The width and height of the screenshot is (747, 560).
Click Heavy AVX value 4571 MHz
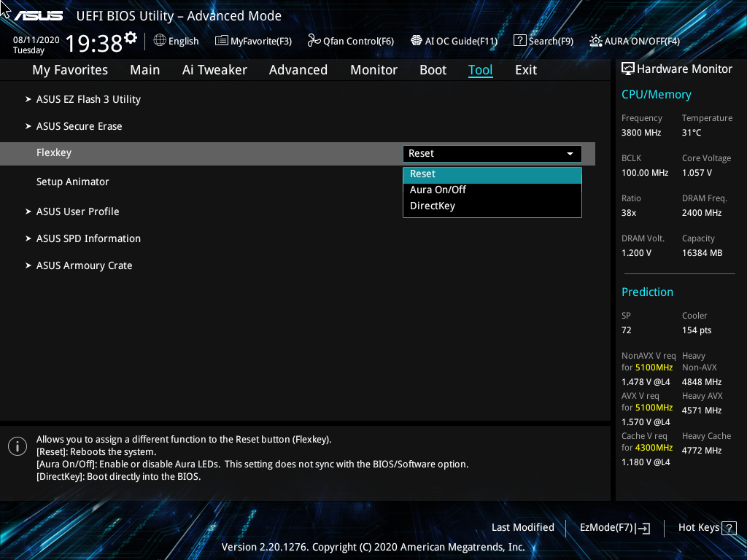pos(701,411)
